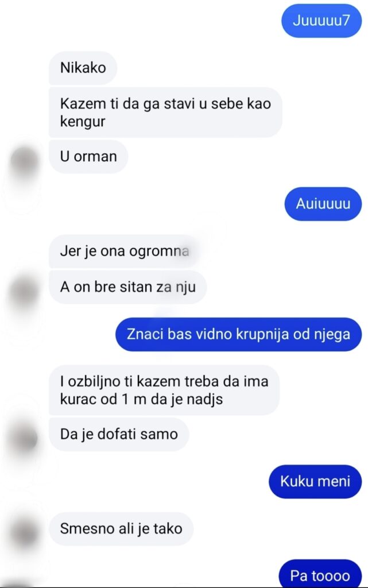This screenshot has width=368, height=588.
Task: Tap the blurred avatar beside 'A on bre sitan'
Action: pos(25,292)
